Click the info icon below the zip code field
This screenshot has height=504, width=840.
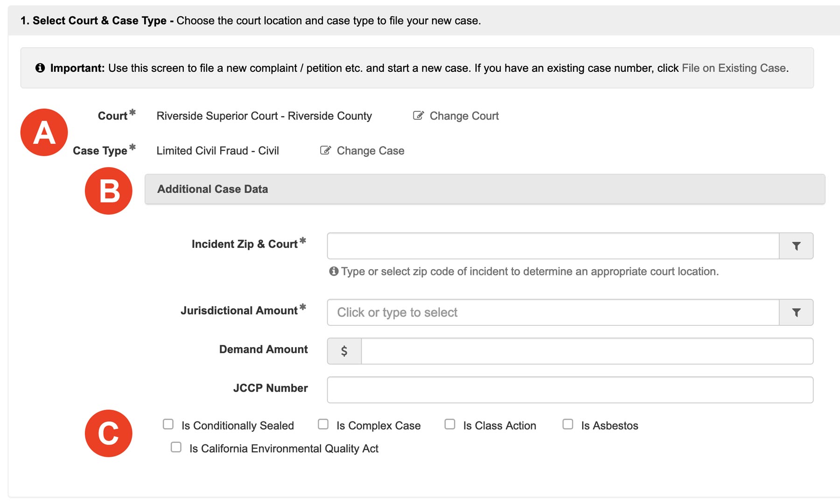coord(333,271)
